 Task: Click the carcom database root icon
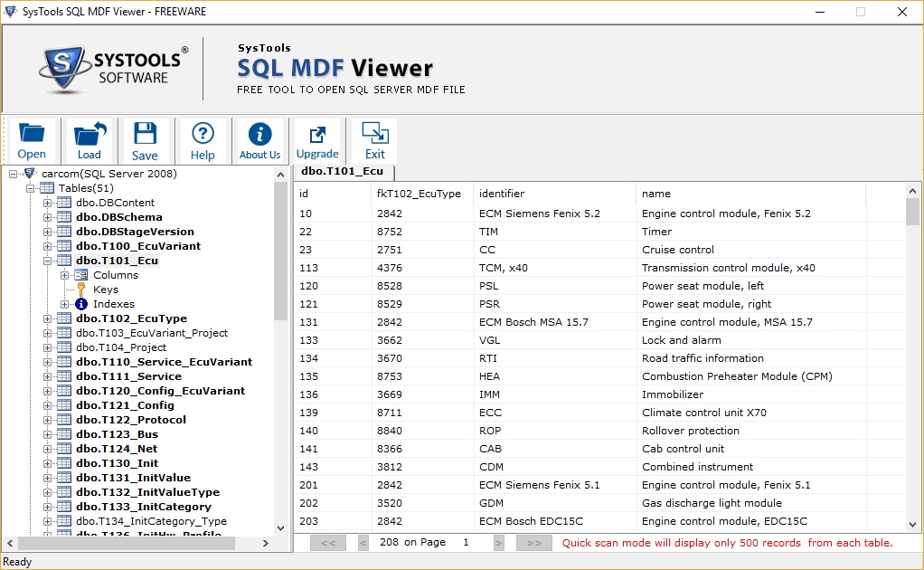point(30,174)
